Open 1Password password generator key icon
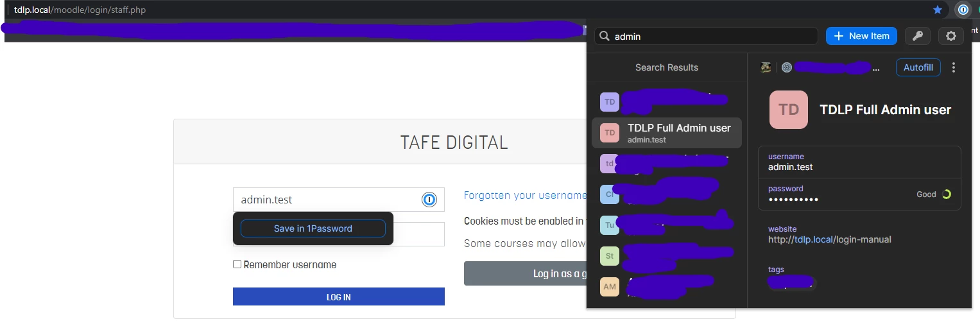 click(918, 36)
